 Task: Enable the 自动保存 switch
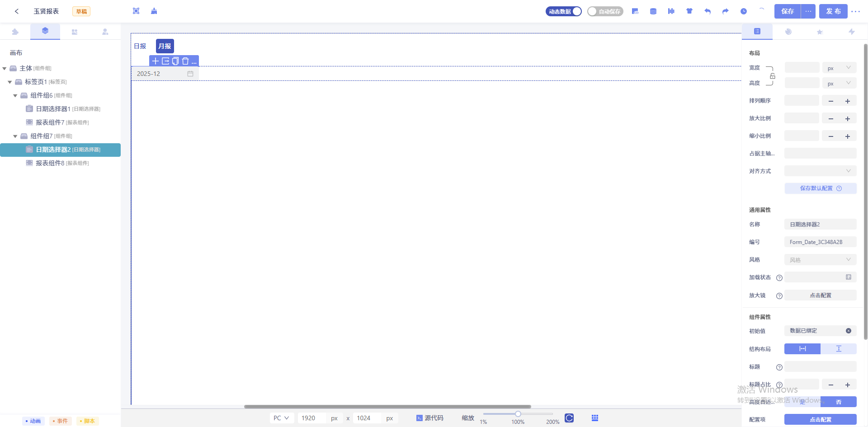[605, 11]
